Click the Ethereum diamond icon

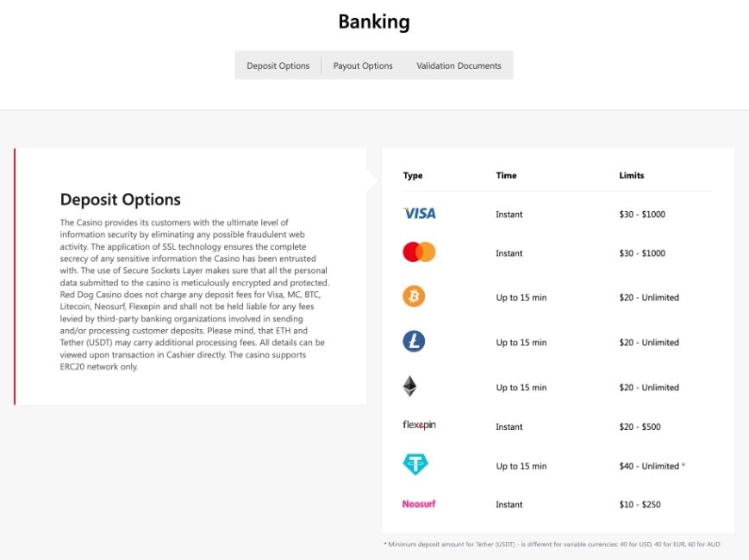coord(410,387)
